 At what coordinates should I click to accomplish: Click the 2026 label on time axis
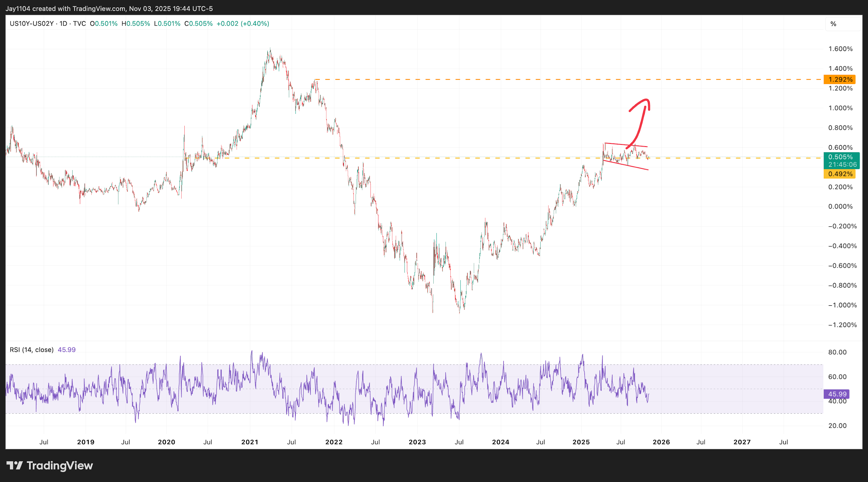point(661,442)
